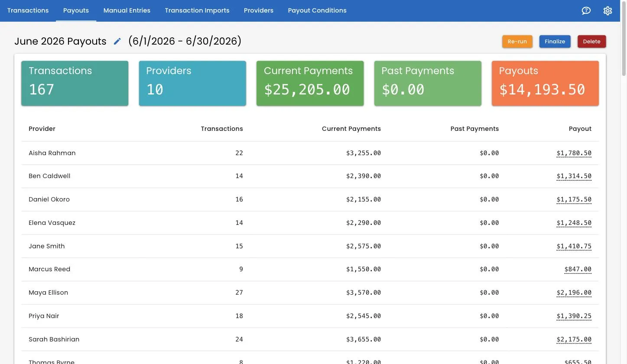This screenshot has height=364, width=627.
Task: Select the Payouts tab
Action: pos(76,10)
